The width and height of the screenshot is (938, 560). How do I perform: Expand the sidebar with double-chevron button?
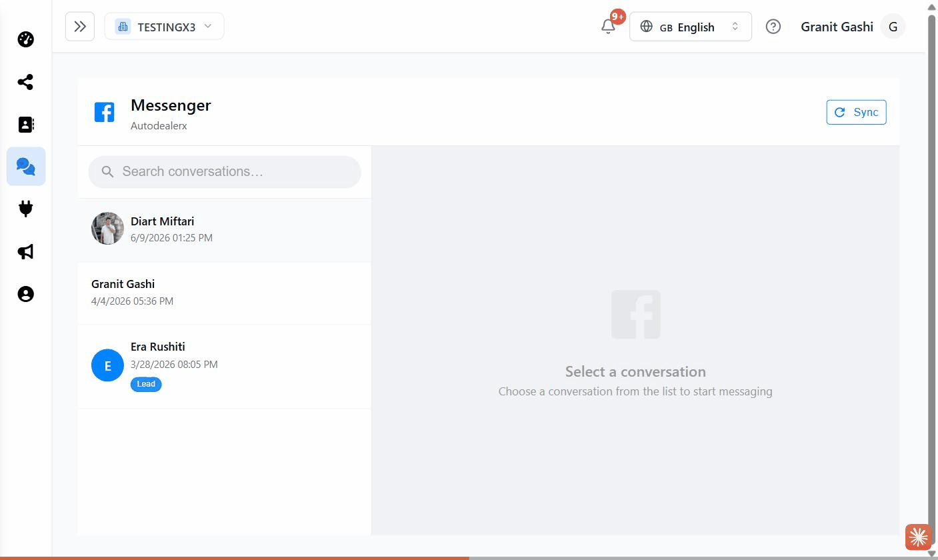pos(80,27)
